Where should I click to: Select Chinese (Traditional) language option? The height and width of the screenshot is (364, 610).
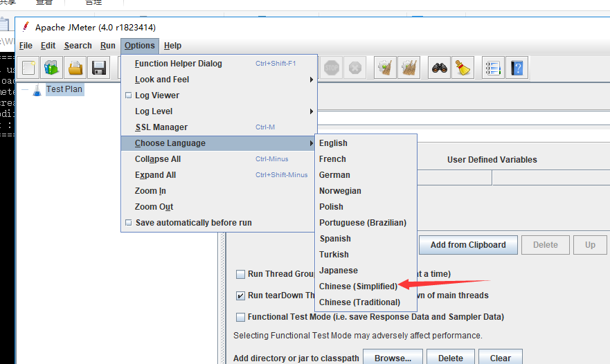[x=366, y=302]
